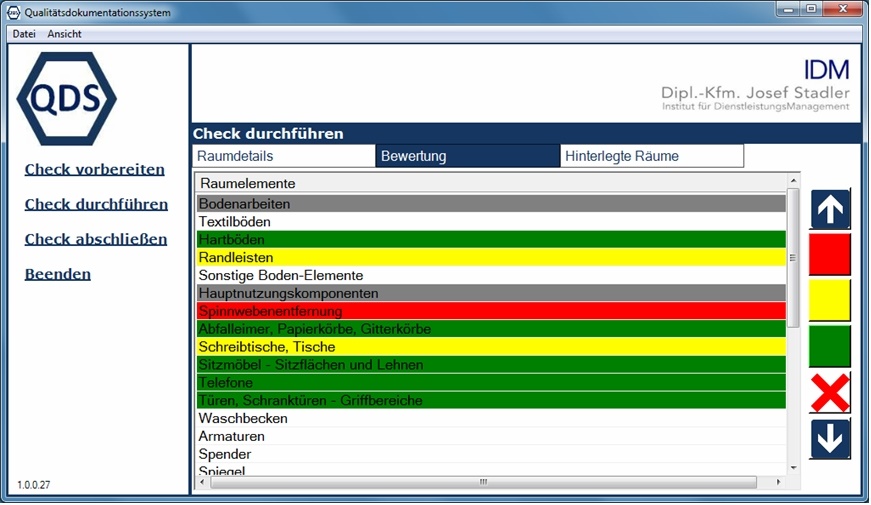The width and height of the screenshot is (871, 505).
Task: Click the horizontal scrollbar right arrow
Action: click(x=779, y=481)
